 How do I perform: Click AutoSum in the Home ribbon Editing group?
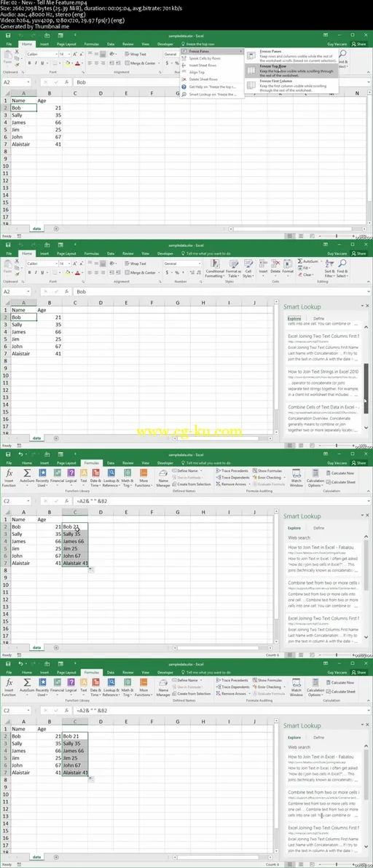pos(308,261)
